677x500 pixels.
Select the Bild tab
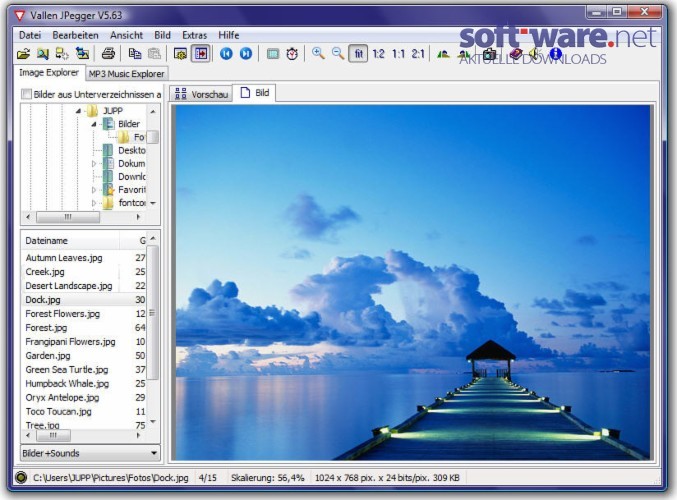(x=255, y=93)
